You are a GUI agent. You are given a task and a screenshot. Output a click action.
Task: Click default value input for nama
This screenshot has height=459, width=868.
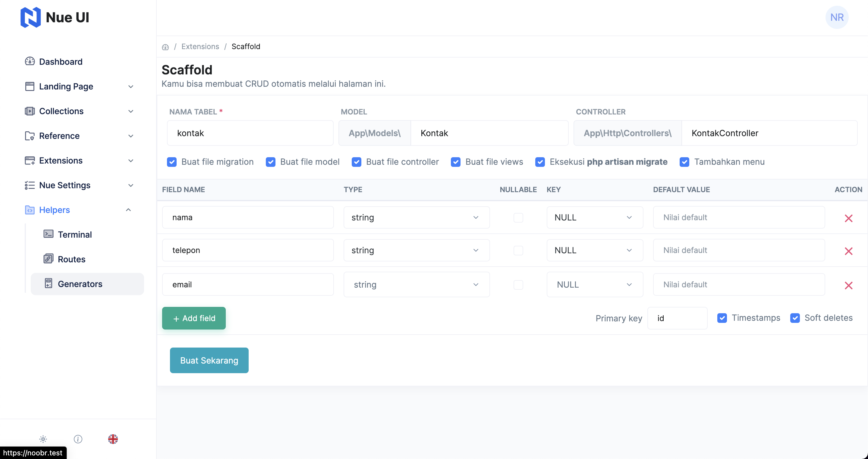click(739, 217)
